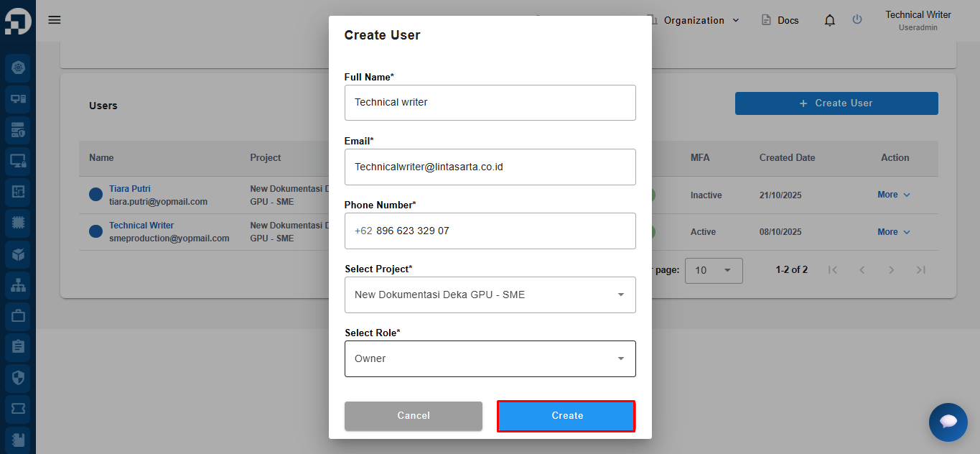Open the Docs link in header
Image resolution: width=980 pixels, height=454 pixels.
tap(780, 20)
